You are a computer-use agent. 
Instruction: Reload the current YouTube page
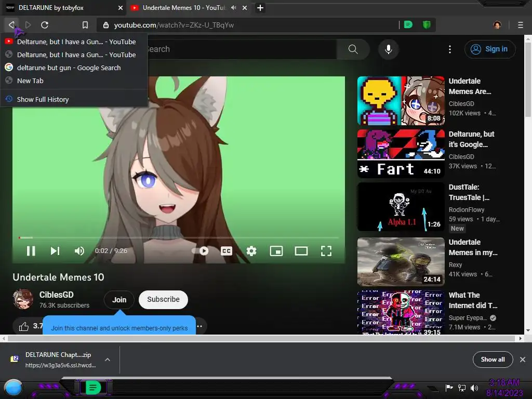click(x=45, y=25)
